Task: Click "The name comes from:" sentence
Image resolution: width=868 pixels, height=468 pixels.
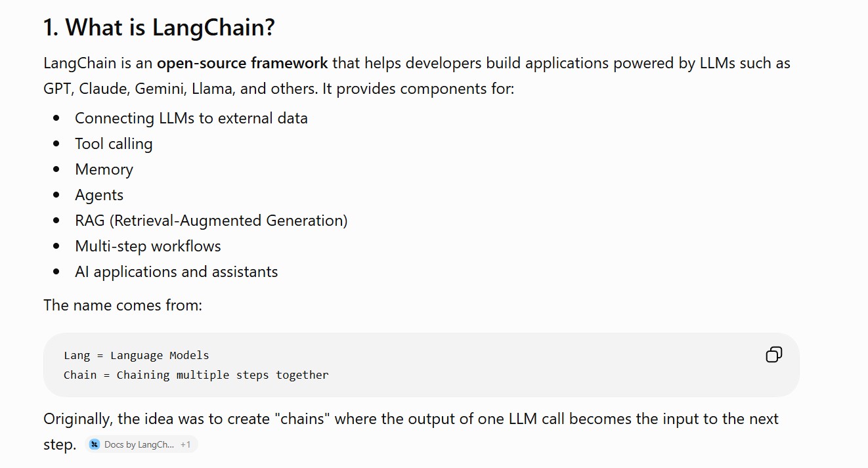Action: coord(123,305)
